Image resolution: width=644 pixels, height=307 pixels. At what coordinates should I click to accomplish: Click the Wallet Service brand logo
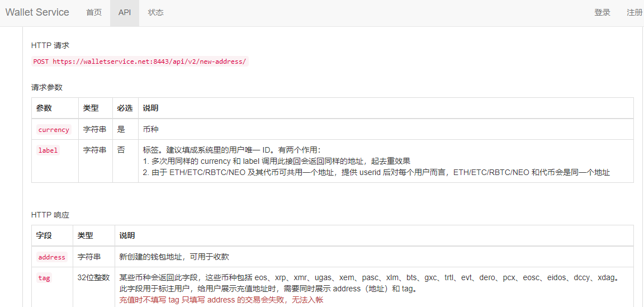[x=37, y=12]
